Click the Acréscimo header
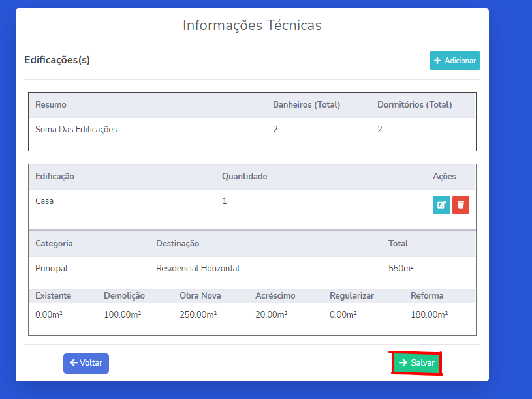The image size is (532, 399). (275, 296)
